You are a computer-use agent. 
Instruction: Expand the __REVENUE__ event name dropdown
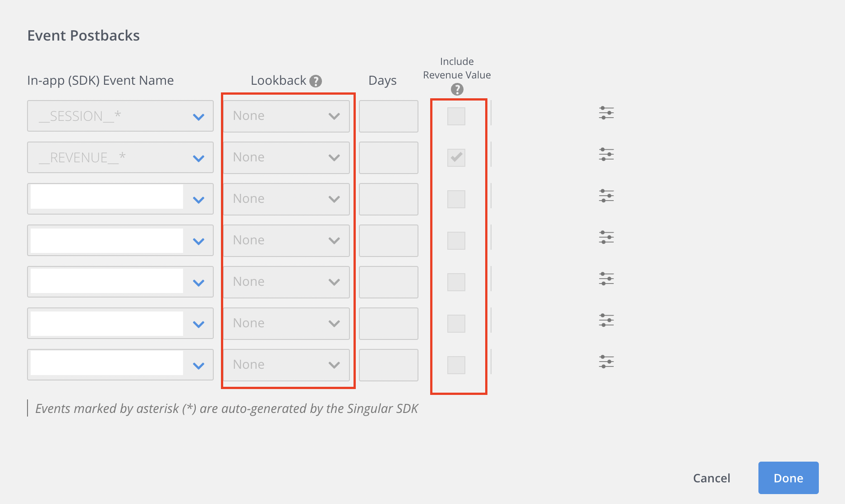tap(198, 158)
